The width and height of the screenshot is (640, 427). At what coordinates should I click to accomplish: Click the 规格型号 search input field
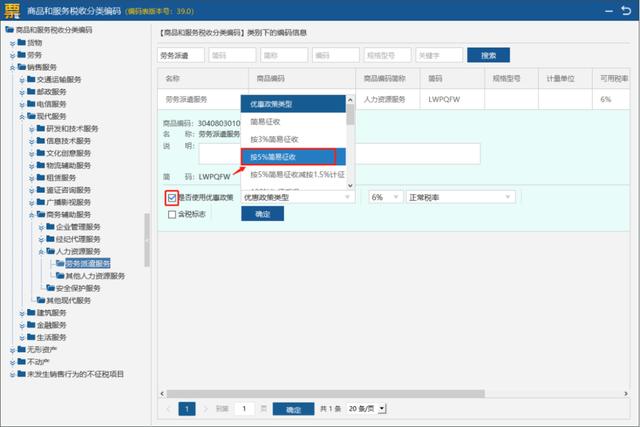tap(387, 55)
